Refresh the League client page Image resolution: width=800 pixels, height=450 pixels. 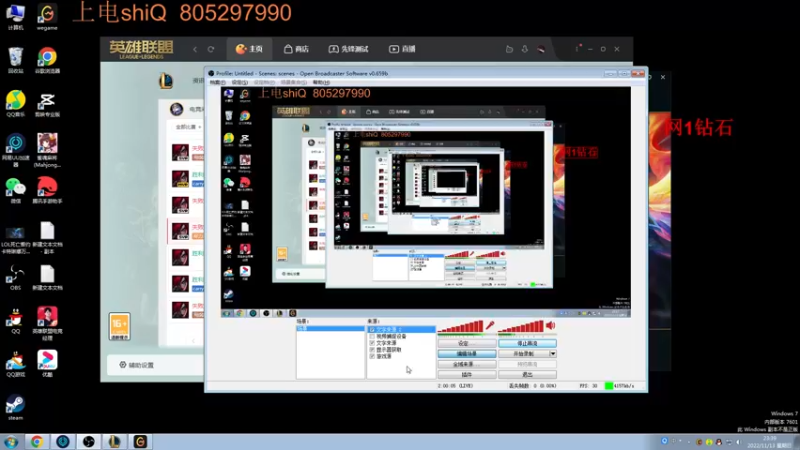point(211,49)
